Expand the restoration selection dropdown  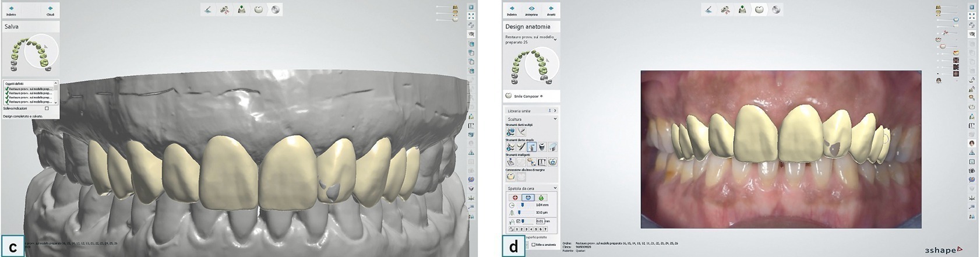(555, 39)
